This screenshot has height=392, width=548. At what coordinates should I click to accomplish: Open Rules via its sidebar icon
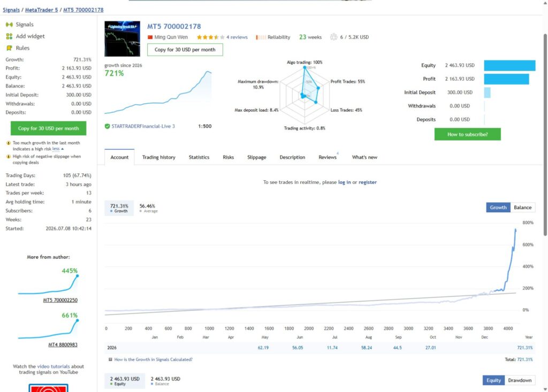[9, 48]
